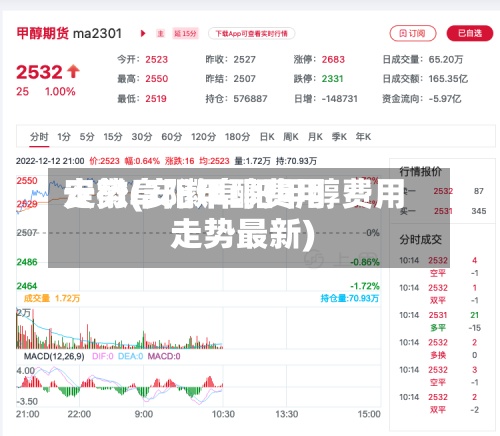
Task: Click the 甲醇期货 ma2301 title
Action: [x=69, y=33]
